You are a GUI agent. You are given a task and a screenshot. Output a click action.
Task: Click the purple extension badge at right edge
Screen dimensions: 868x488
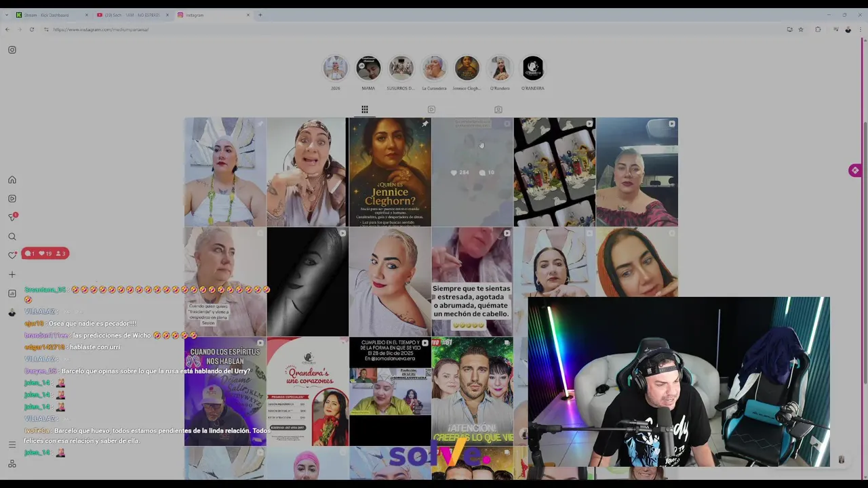pos(854,170)
